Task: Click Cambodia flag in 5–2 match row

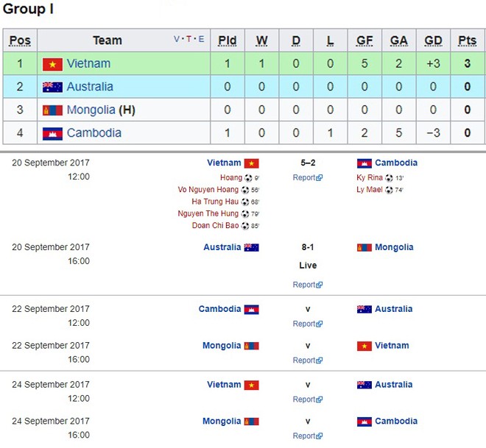Action: point(364,163)
